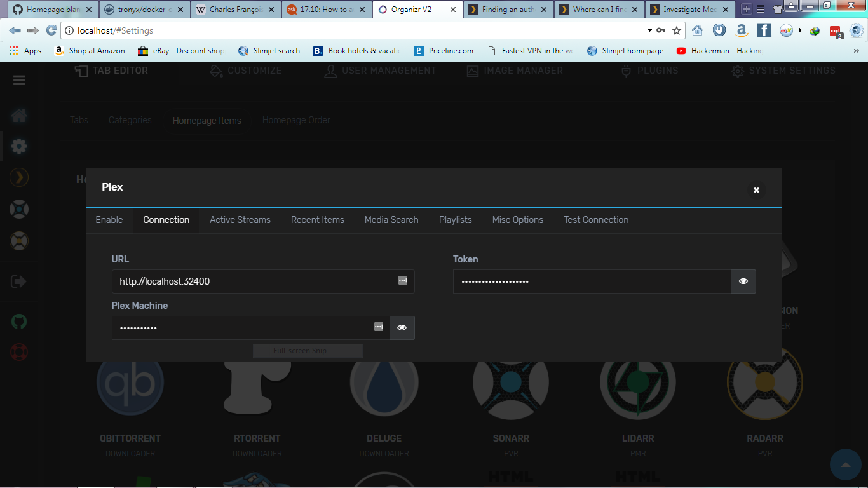Show the Plex Machine value using its eye icon

[x=402, y=327]
